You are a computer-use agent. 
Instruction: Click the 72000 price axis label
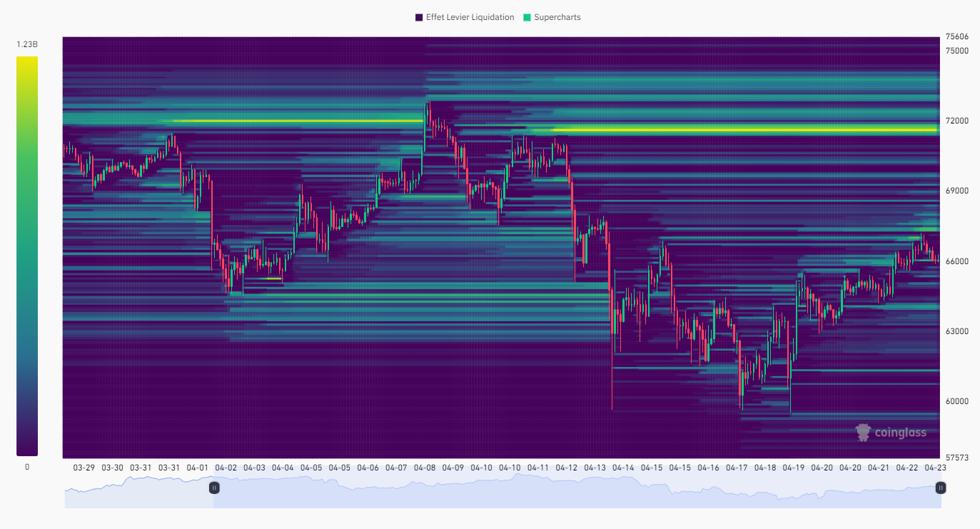956,120
